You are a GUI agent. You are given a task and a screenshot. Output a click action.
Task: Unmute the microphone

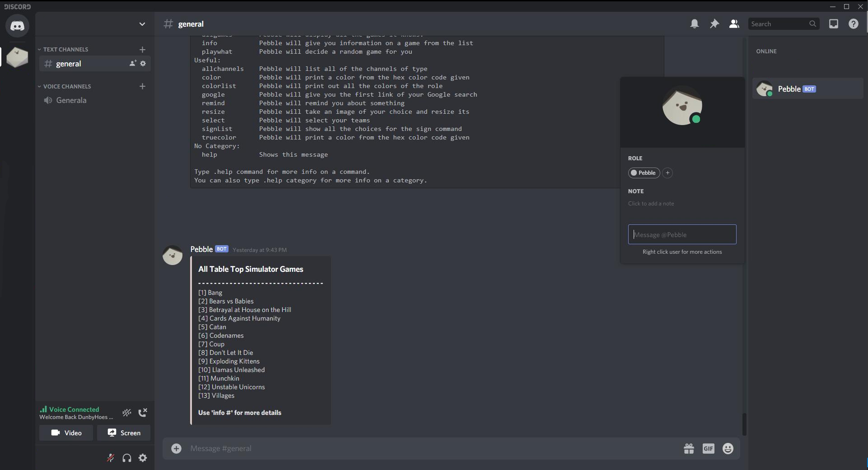tap(110, 458)
